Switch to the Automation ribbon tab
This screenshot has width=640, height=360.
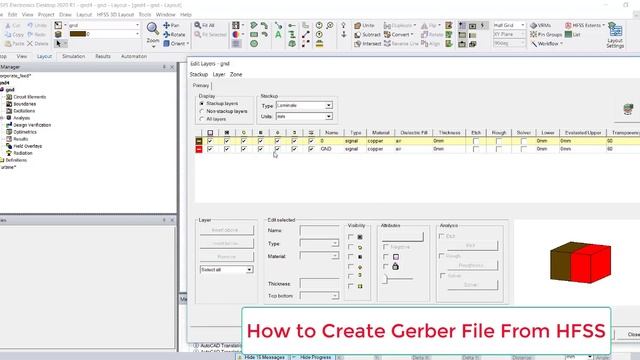tap(133, 56)
